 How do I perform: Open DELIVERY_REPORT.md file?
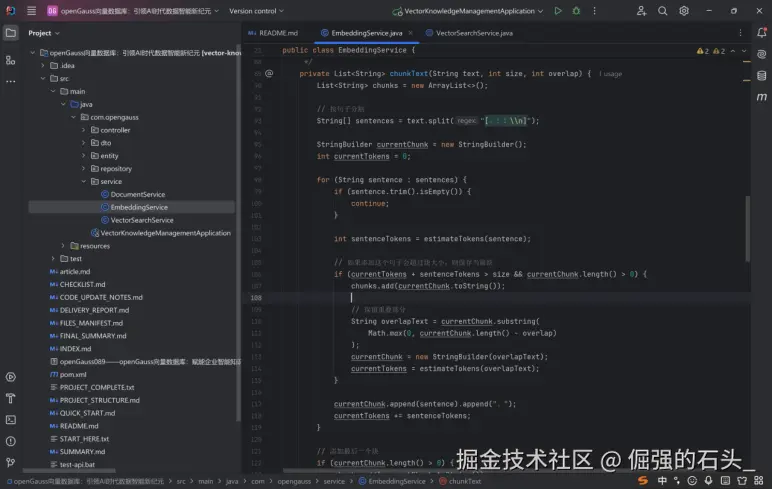(94, 310)
